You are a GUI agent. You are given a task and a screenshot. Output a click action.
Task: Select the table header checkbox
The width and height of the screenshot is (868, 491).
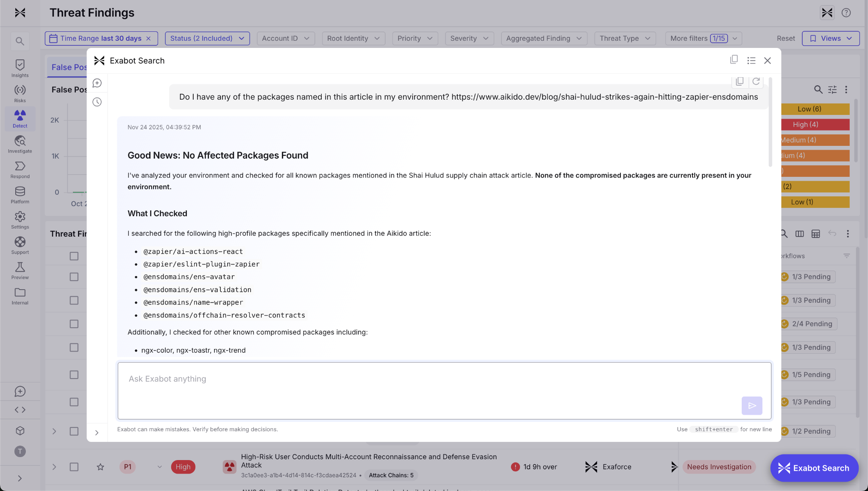tap(74, 256)
